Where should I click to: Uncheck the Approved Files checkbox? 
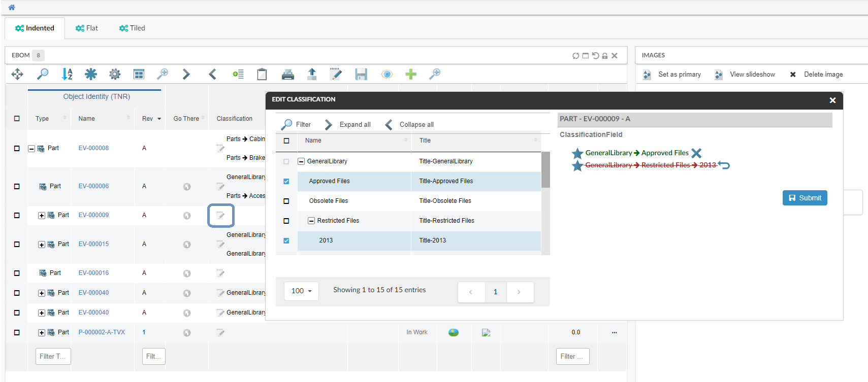coord(286,181)
